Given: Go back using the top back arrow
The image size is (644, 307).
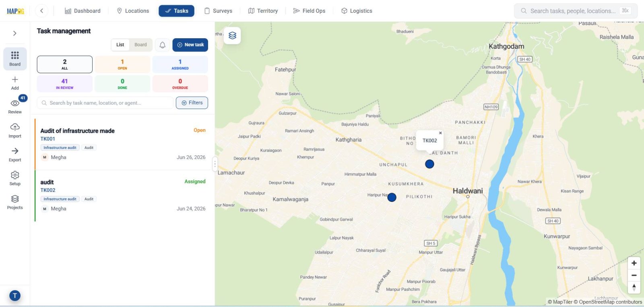Looking at the screenshot, I should coord(41,11).
